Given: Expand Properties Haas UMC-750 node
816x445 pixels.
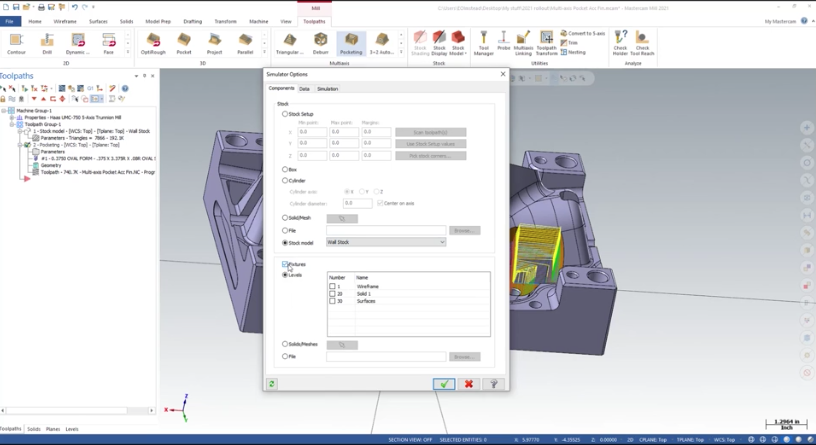Looking at the screenshot, I should [12, 118].
